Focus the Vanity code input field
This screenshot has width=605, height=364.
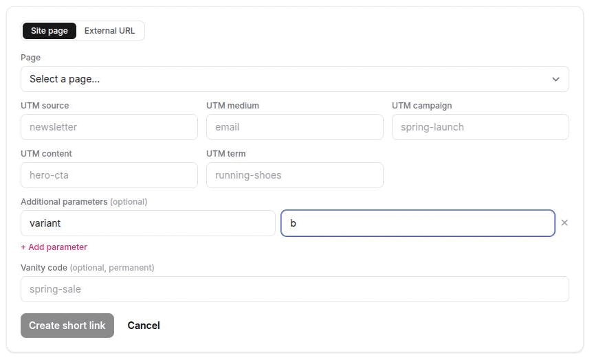click(295, 289)
